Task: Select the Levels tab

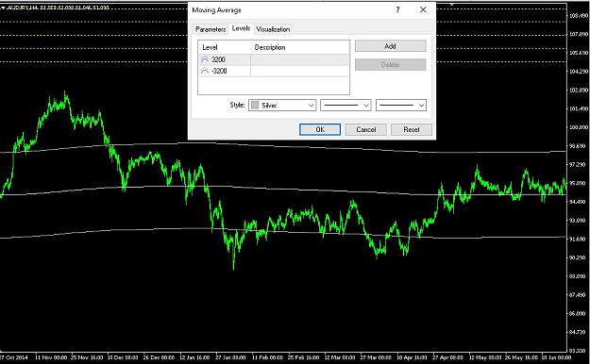Action: pos(241,28)
